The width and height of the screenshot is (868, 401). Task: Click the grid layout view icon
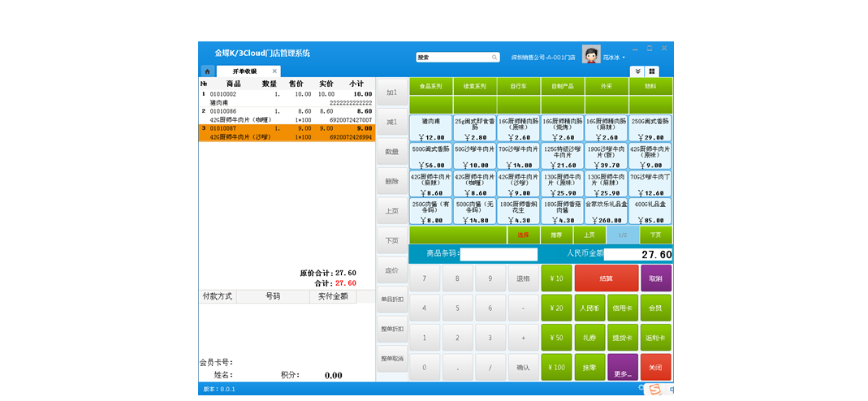[x=652, y=71]
